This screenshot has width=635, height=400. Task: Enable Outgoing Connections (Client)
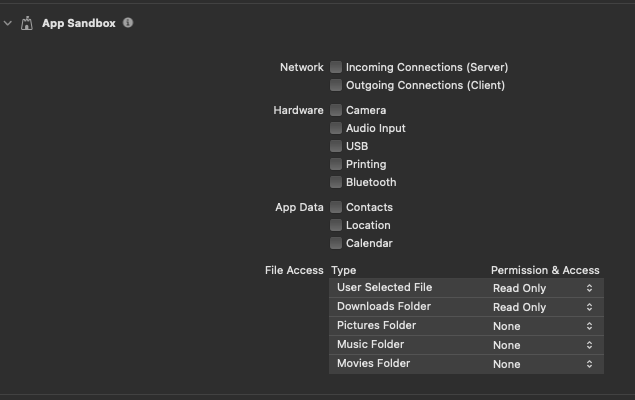pyautogui.click(x=336, y=85)
